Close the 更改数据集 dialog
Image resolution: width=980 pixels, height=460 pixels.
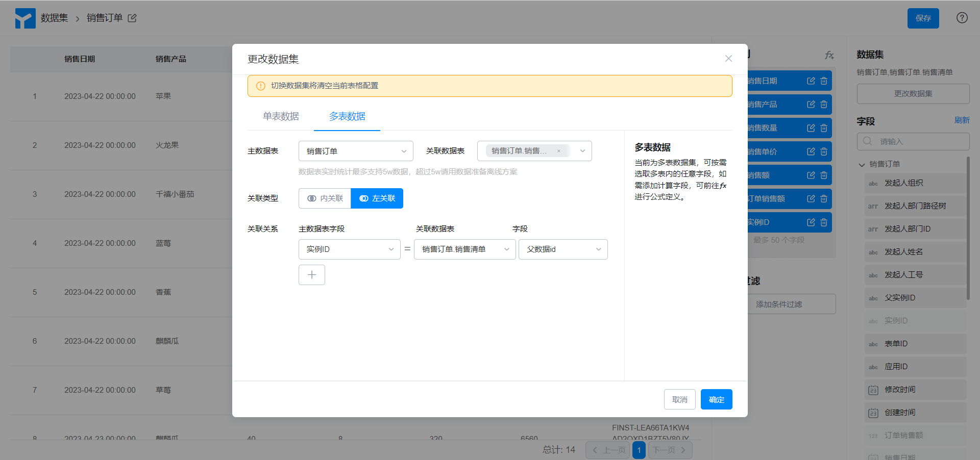728,59
